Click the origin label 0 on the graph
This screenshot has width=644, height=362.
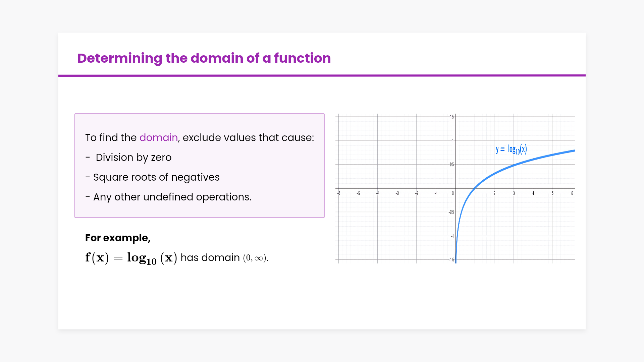[x=453, y=193]
